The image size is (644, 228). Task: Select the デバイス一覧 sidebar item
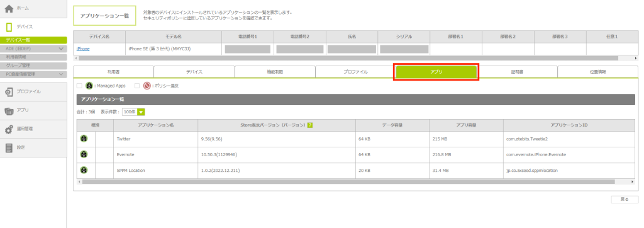pos(33,40)
